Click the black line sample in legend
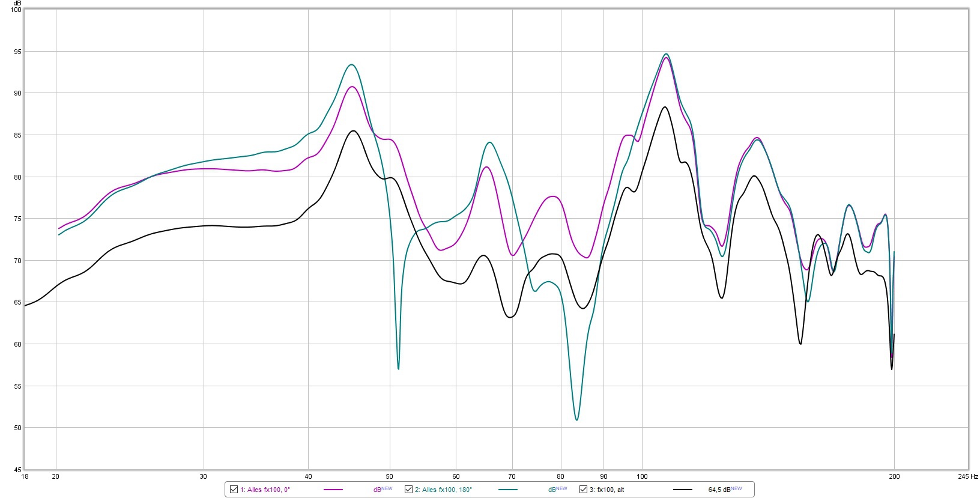The height and width of the screenshot is (498, 980). click(x=682, y=490)
